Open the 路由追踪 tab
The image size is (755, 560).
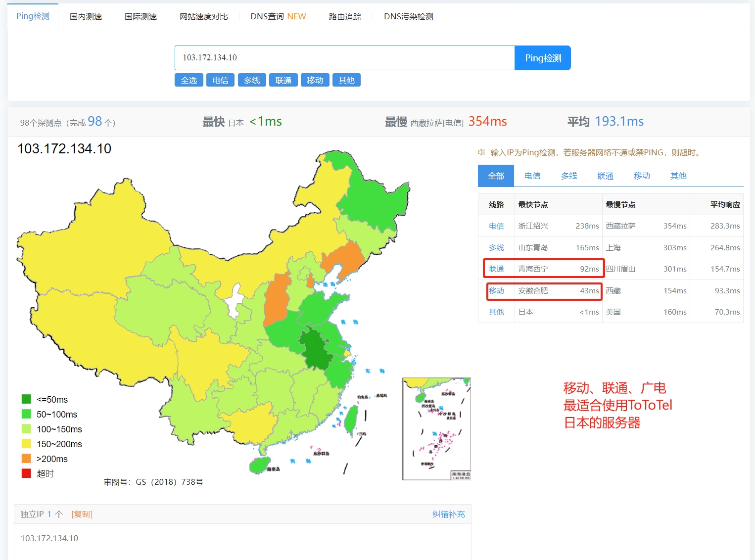pyautogui.click(x=345, y=16)
